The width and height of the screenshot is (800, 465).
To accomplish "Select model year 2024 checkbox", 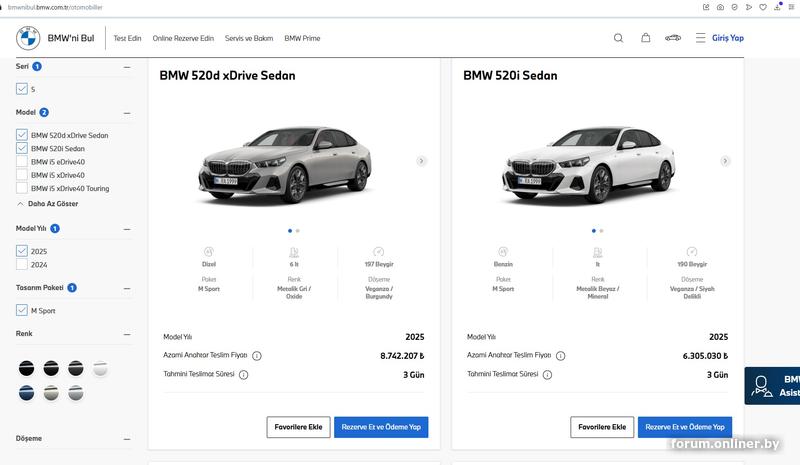I will (x=22, y=265).
